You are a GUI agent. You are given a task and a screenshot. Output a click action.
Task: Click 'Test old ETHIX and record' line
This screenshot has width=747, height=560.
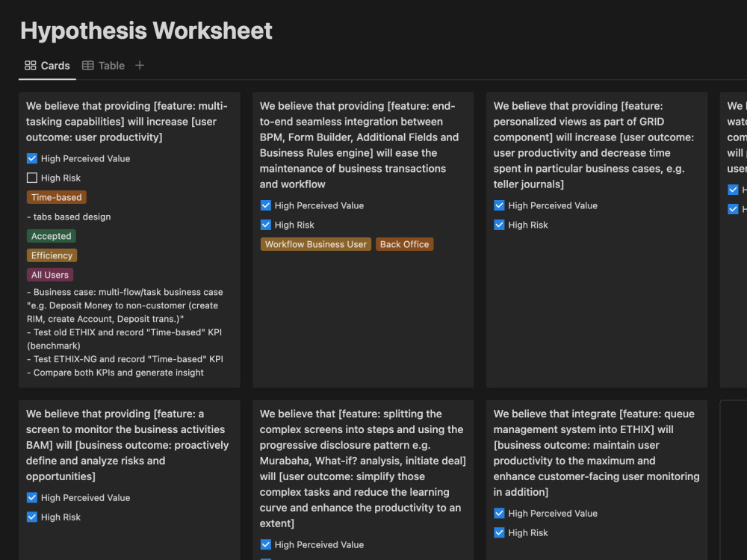124,338
